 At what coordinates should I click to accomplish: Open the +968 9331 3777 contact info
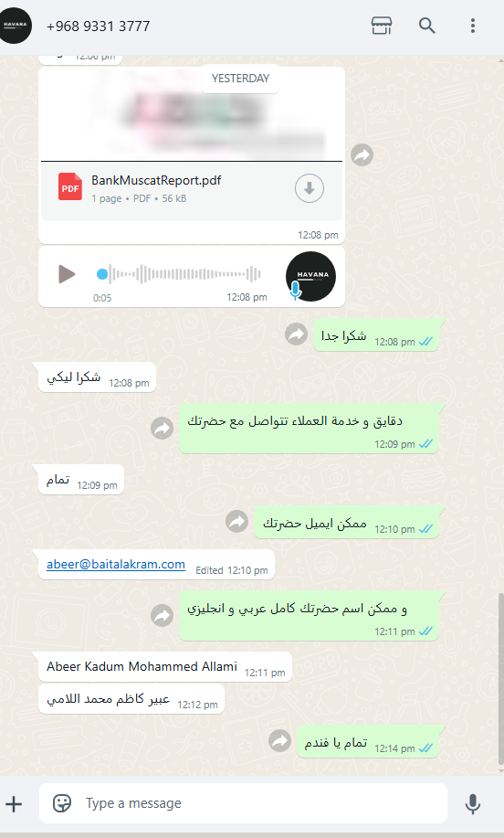pos(99,27)
